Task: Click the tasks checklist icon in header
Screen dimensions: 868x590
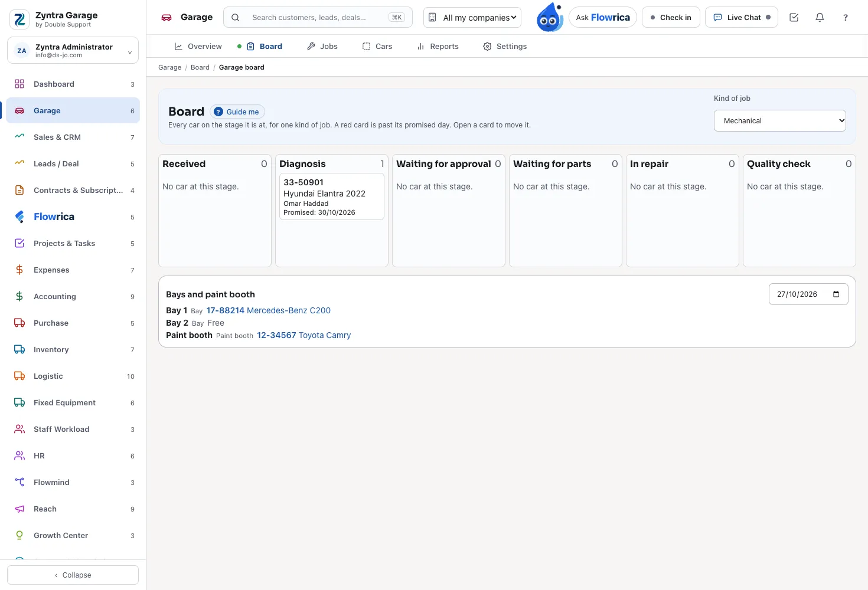Action: coord(794,18)
